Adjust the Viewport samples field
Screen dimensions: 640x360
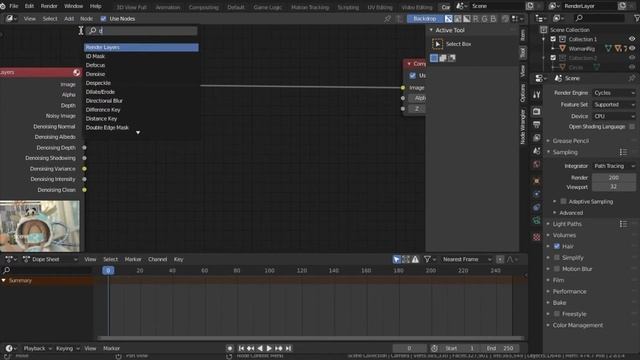pyautogui.click(x=614, y=187)
